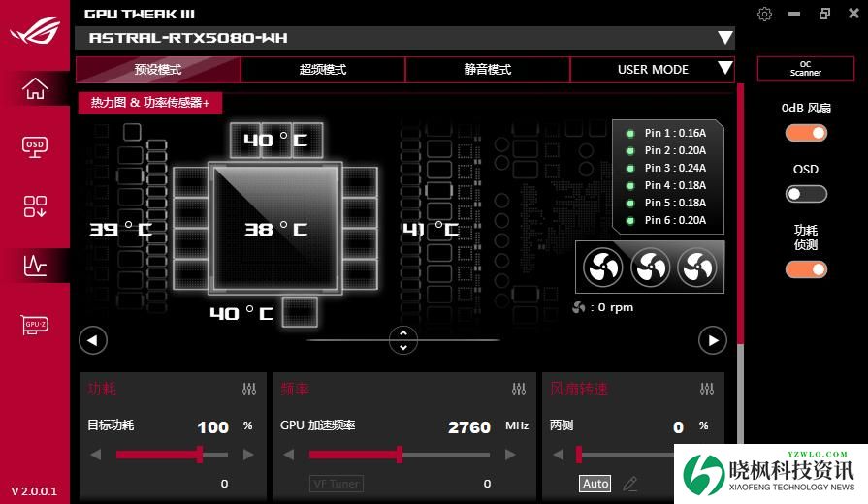Image resolution: width=868 pixels, height=504 pixels.
Task: Enable the OSD toggle switch
Action: click(806, 194)
